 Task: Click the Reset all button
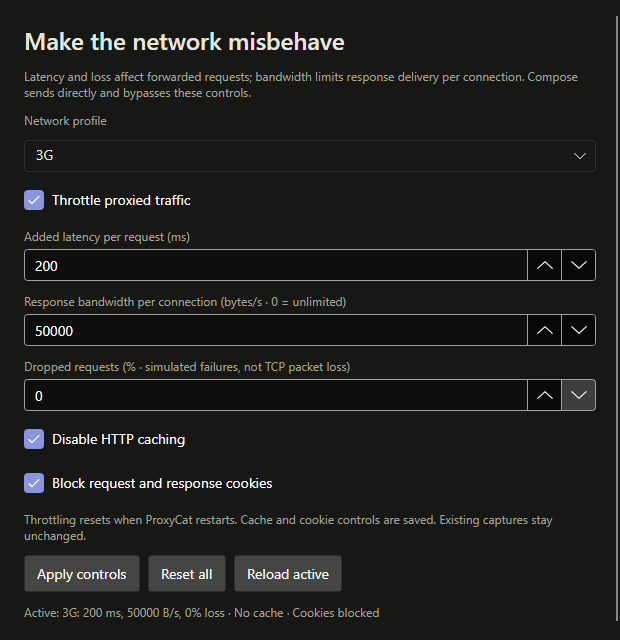[x=187, y=574]
